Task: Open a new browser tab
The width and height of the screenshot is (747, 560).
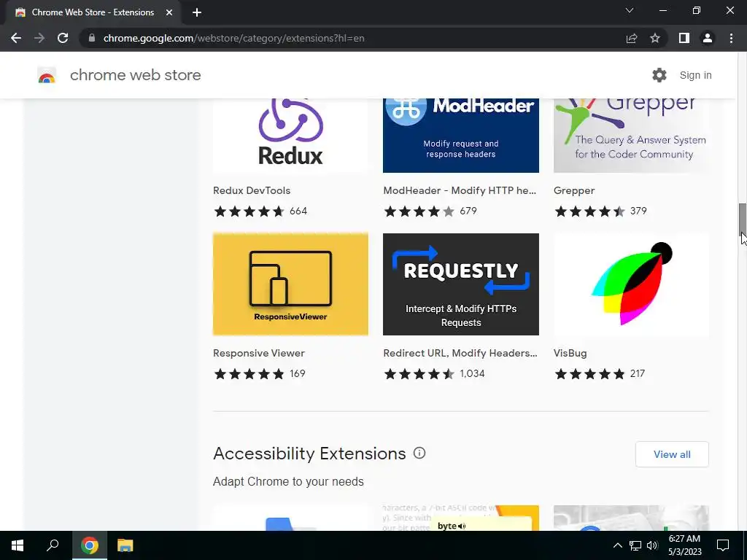Action: (197, 12)
